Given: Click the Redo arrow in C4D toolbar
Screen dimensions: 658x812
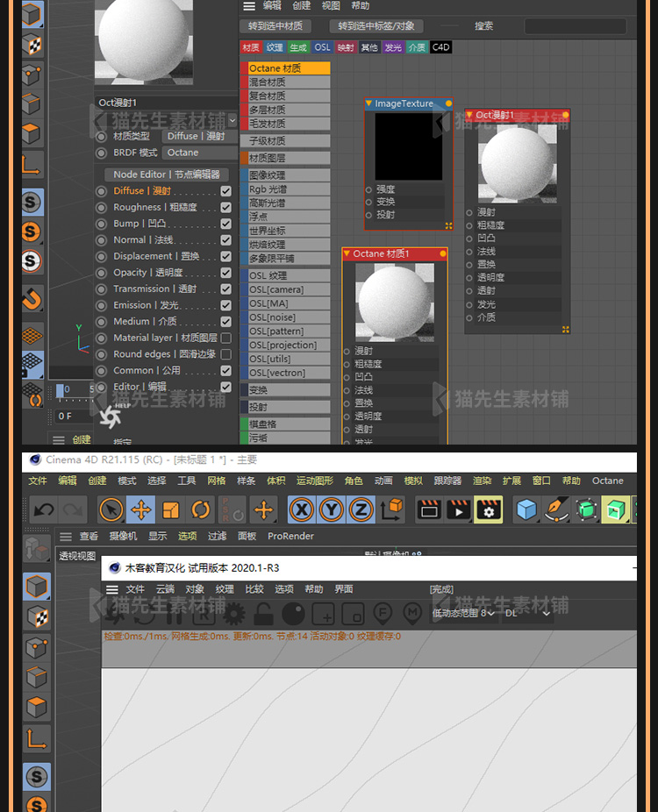Looking at the screenshot, I should pyautogui.click(x=73, y=510).
